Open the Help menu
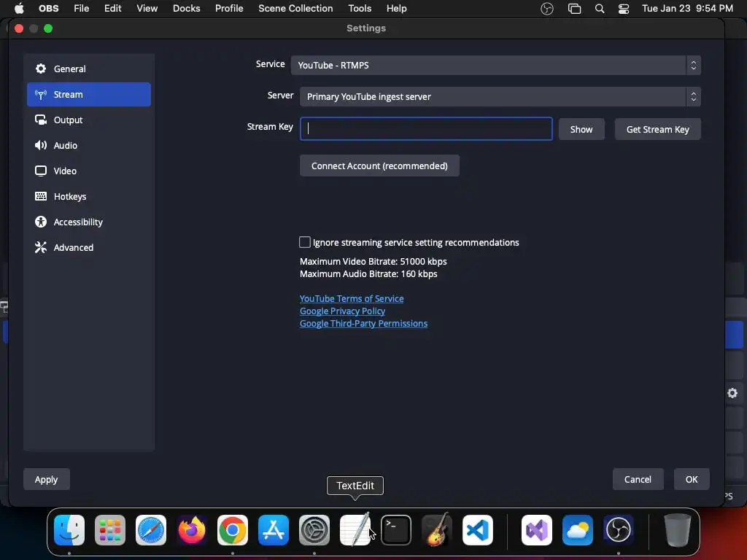This screenshot has height=560, width=747. [x=396, y=9]
